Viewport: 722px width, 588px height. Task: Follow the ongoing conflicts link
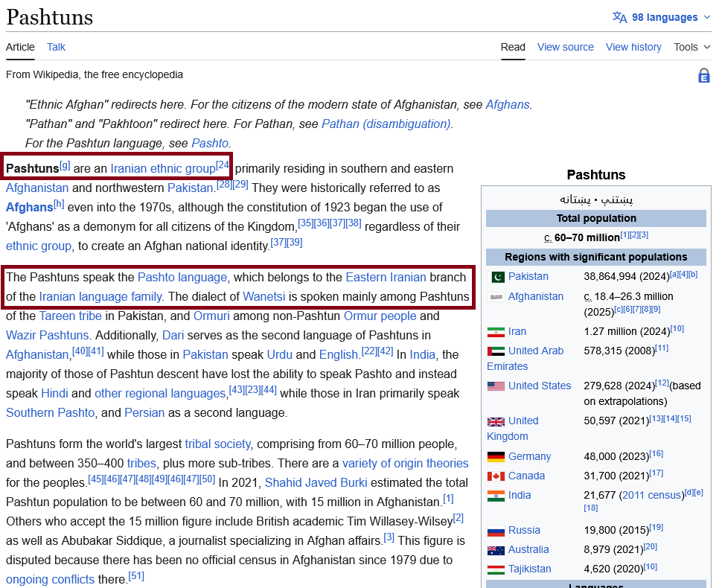coord(50,579)
